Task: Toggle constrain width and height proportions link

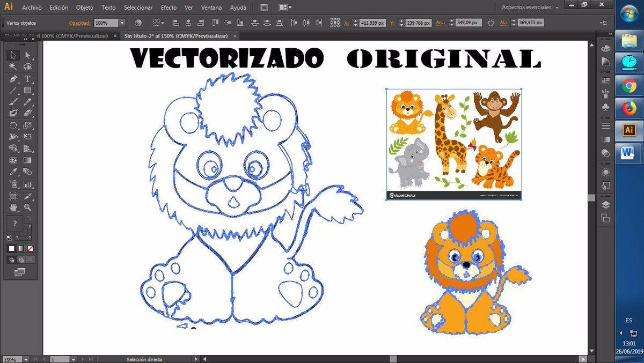Action: tap(491, 23)
